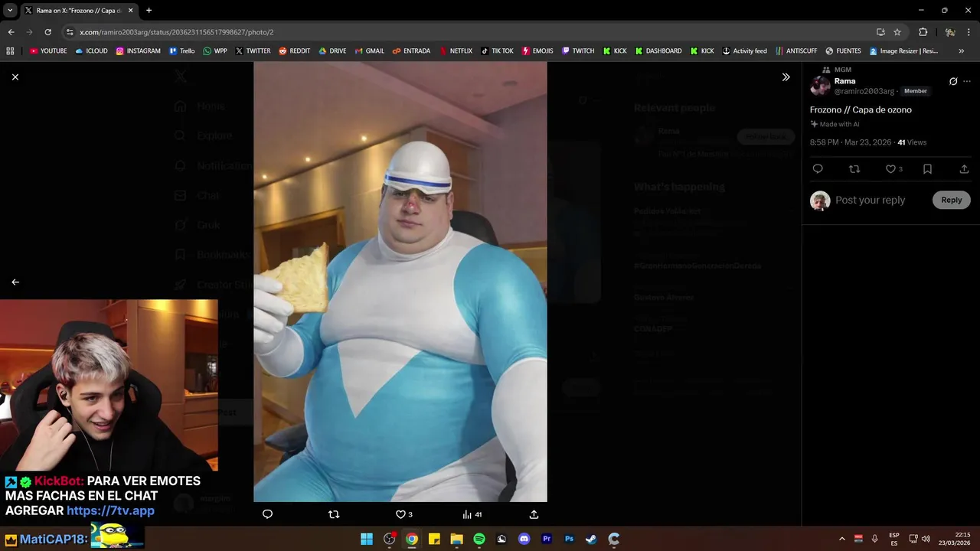Image resolution: width=980 pixels, height=551 pixels.
Task: Open the Grok icon beside the post author
Action: tap(953, 81)
